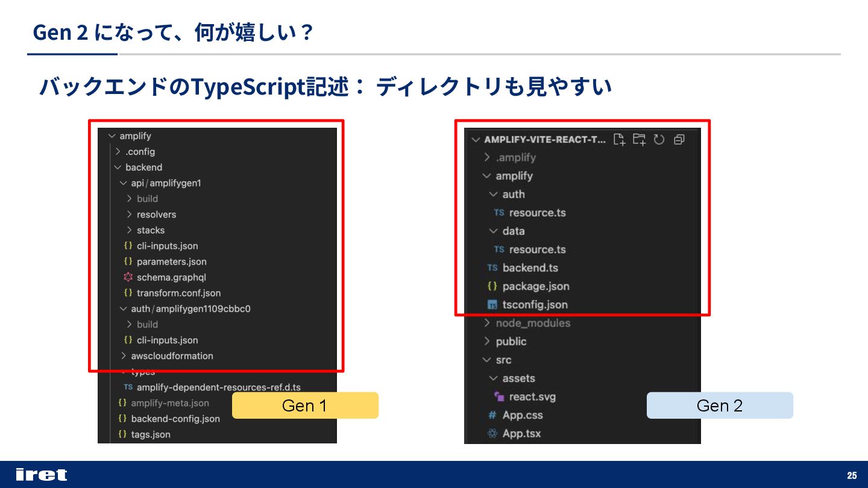Click the braces icon beside amplify-meta.json
The image size is (868, 488).
122,403
